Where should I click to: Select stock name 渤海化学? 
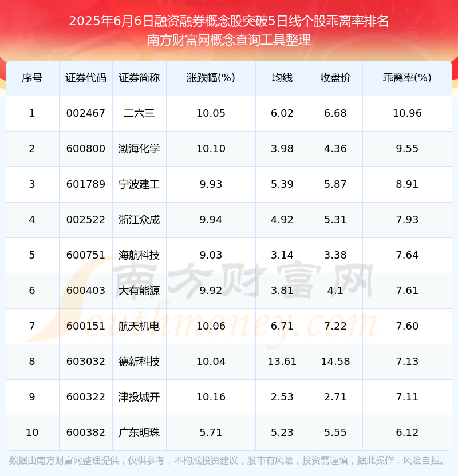(139, 149)
